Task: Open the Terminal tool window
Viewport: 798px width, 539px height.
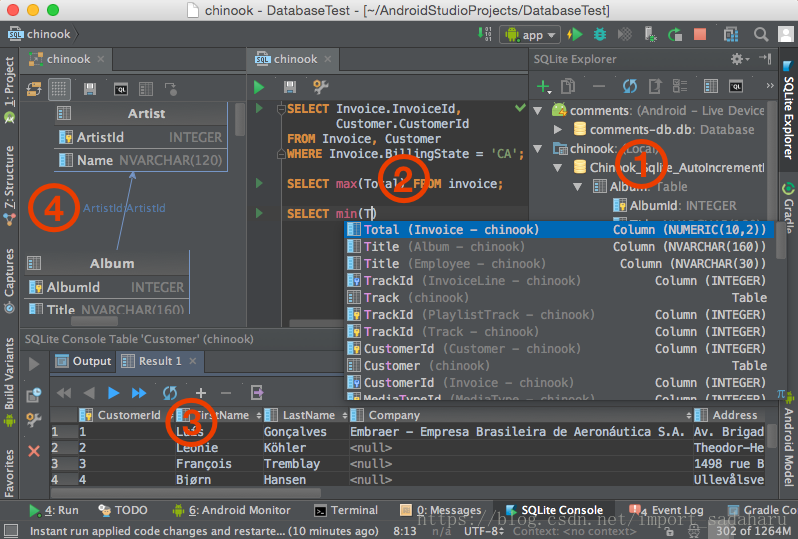Action: pyautogui.click(x=347, y=510)
